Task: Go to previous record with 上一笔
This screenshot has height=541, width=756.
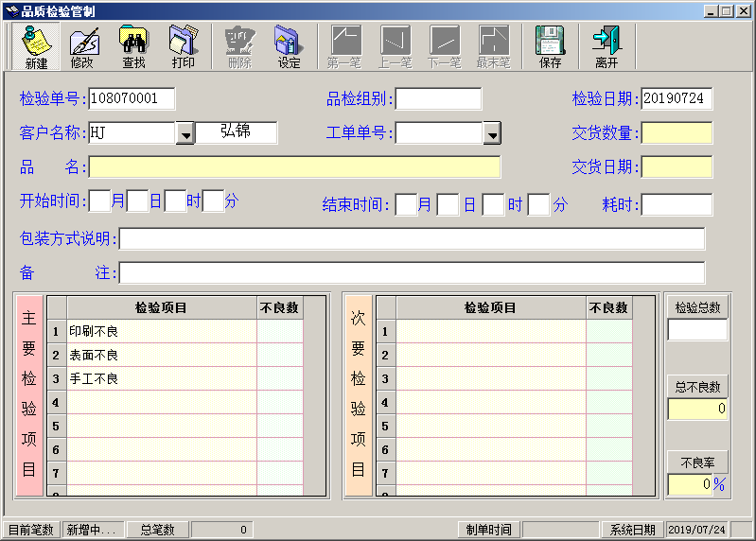Action: (395, 46)
